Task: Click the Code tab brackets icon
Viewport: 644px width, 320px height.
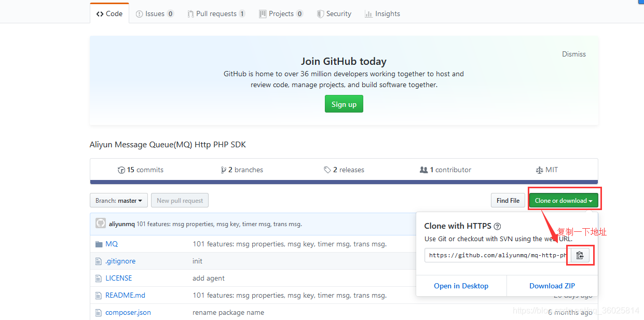Action: tap(100, 14)
